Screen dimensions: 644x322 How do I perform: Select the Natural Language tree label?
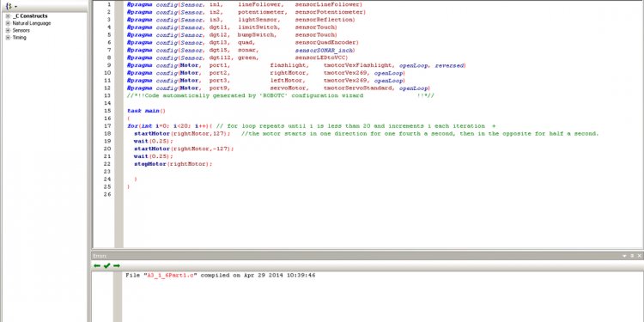pyautogui.click(x=32, y=23)
